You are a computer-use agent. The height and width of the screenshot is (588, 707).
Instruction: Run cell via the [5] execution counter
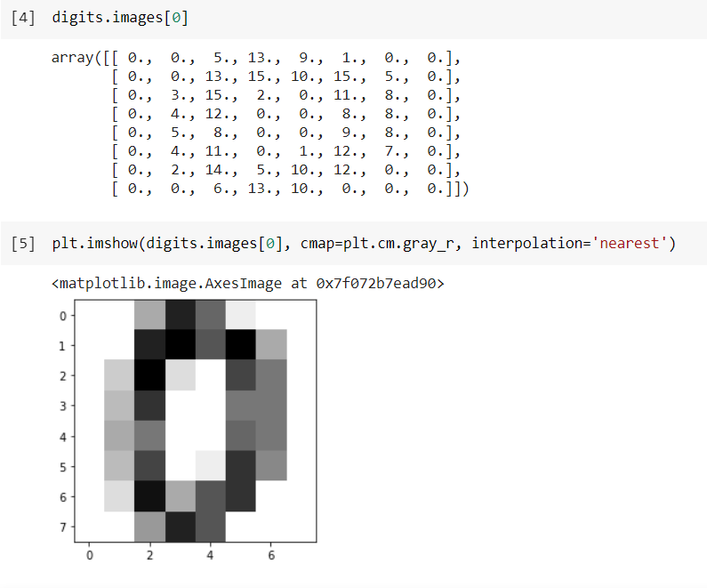23,244
